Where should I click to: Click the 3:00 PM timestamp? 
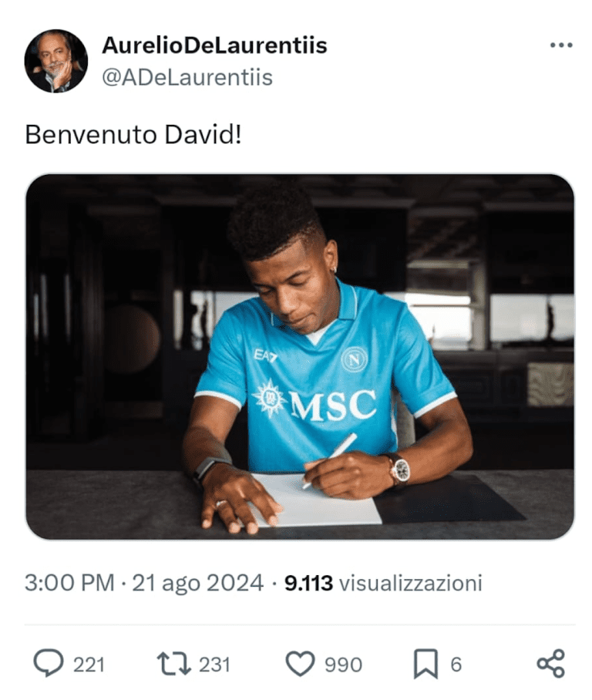[x=69, y=583]
